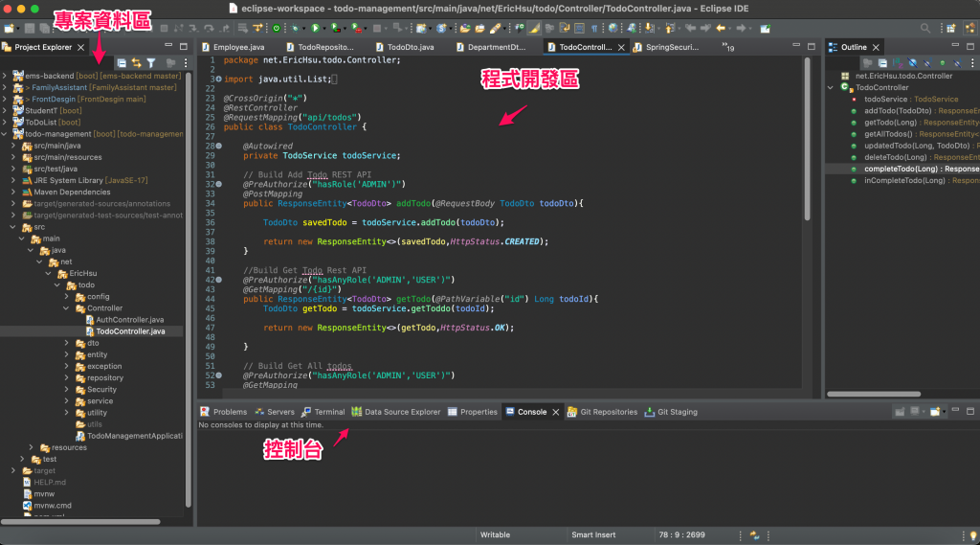This screenshot has width=980, height=545.
Task: Expand the ems-backend project node
Action: [x=6, y=76]
